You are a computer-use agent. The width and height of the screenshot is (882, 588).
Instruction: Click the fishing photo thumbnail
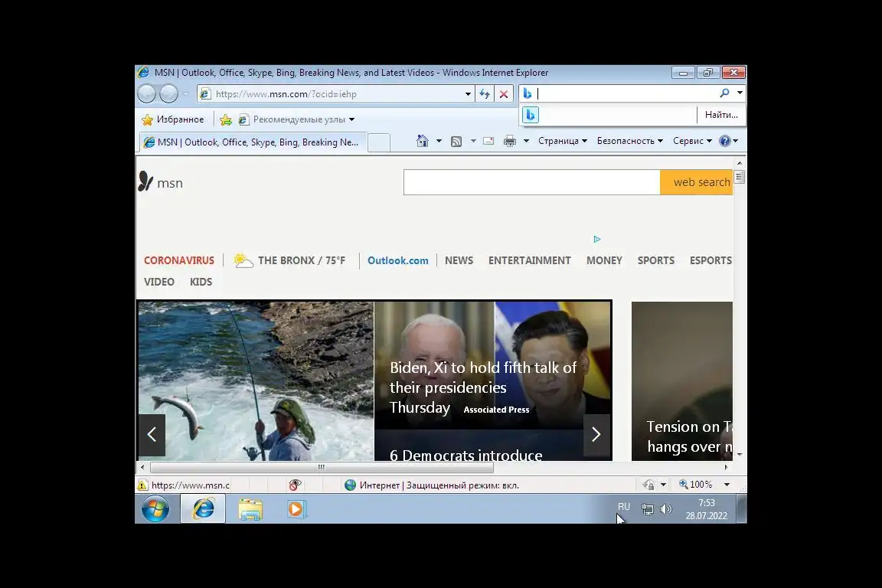256,381
